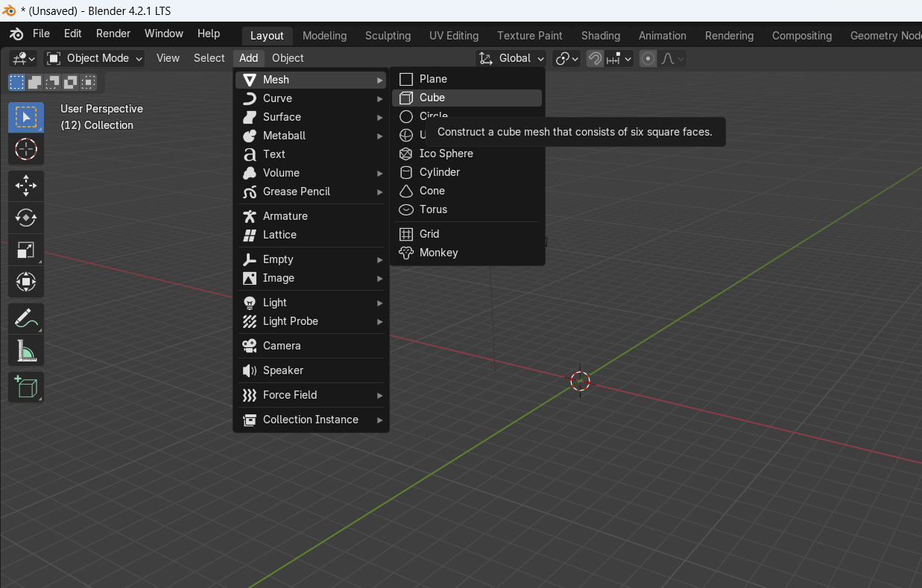Screen dimensions: 922x588
Task: Activate the 3D Cursor tool
Action: click(x=26, y=149)
